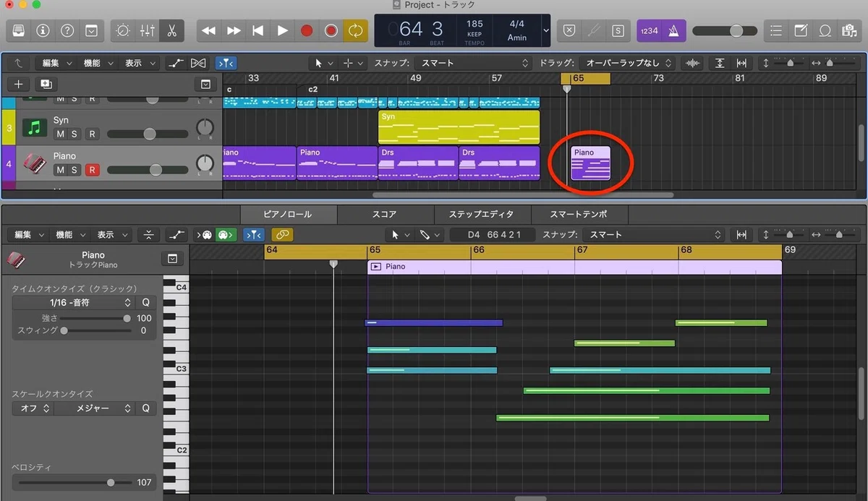Open the LCD display mode chevron

click(x=546, y=30)
